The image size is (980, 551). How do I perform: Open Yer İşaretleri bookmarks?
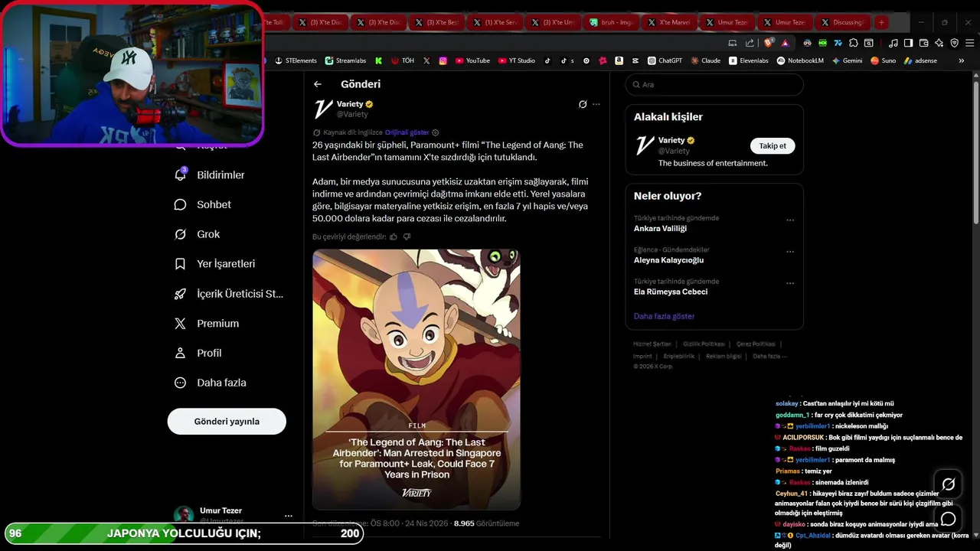[216, 263]
